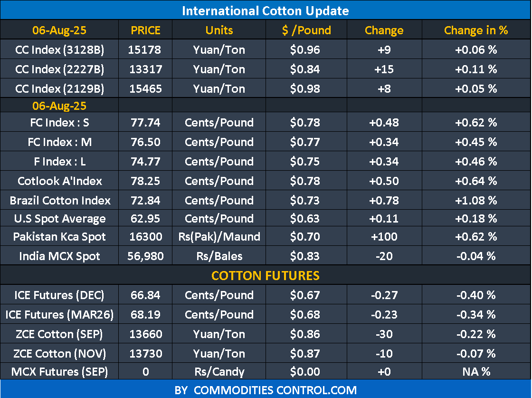The height and width of the screenshot is (398, 532).
Task: Click the U.S Spot Average row label
Action: tap(59, 219)
